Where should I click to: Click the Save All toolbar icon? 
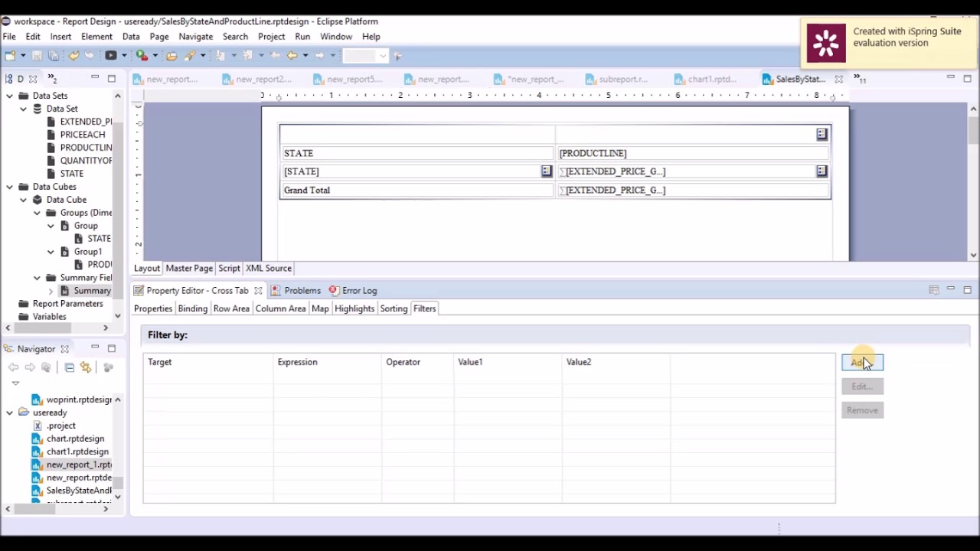(54, 56)
